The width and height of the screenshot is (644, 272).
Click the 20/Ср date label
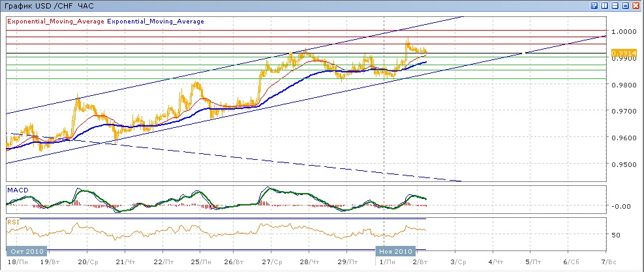pos(88,262)
